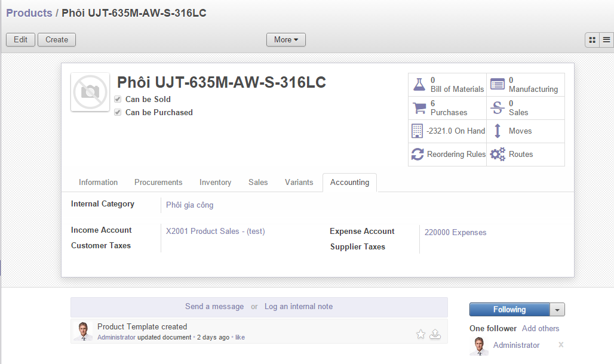Image resolution: width=614 pixels, height=364 pixels.
Task: Click the Edit button
Action: [20, 40]
